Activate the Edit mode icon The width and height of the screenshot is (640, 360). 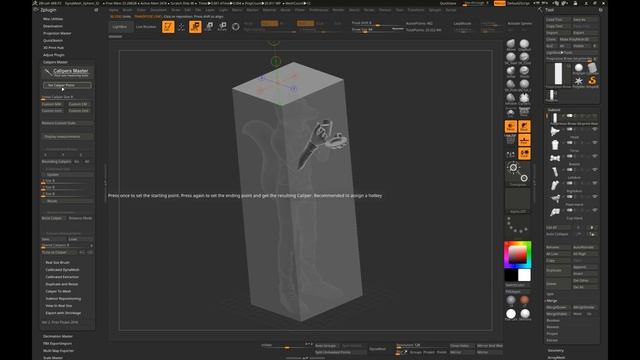click(x=168, y=27)
